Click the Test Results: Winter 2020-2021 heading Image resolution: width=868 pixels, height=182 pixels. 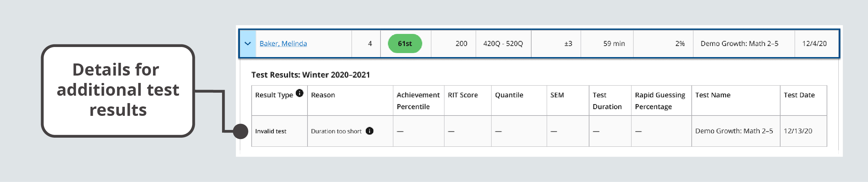[x=310, y=75]
